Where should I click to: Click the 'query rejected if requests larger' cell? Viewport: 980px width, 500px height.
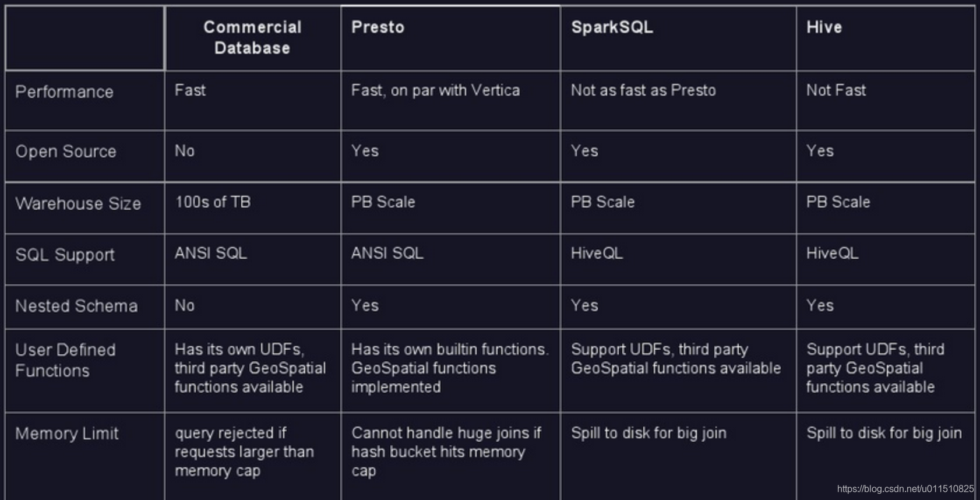point(253,456)
